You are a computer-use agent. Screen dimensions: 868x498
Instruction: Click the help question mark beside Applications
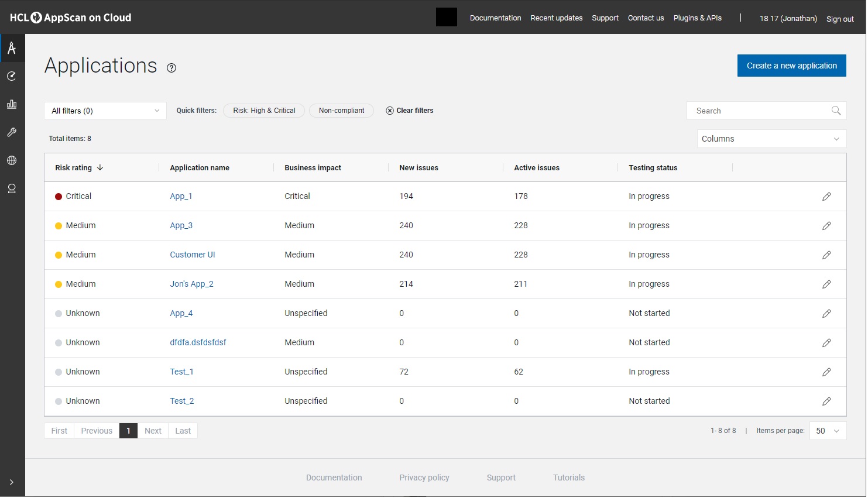pyautogui.click(x=171, y=68)
